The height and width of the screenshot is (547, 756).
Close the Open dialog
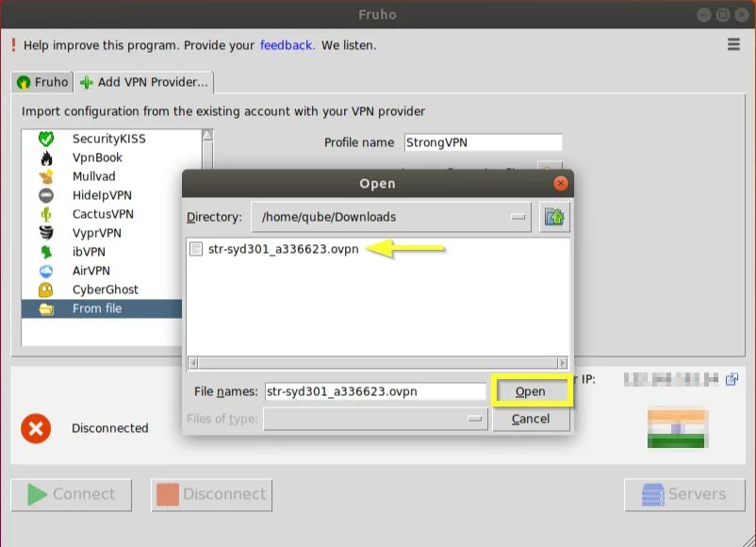(x=560, y=183)
